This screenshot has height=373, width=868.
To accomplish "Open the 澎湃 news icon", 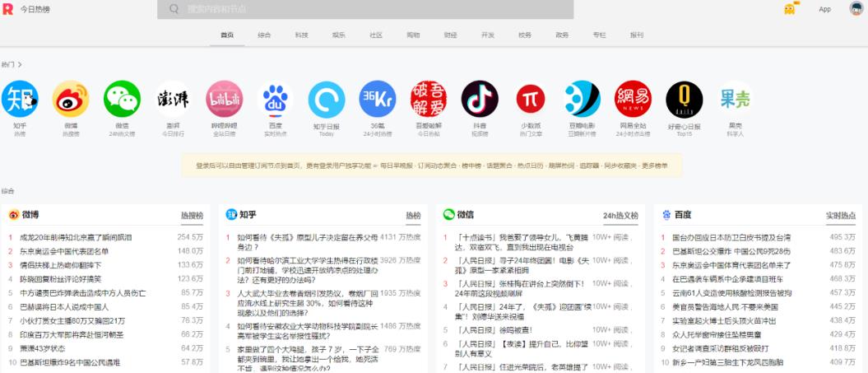I will 173,99.
